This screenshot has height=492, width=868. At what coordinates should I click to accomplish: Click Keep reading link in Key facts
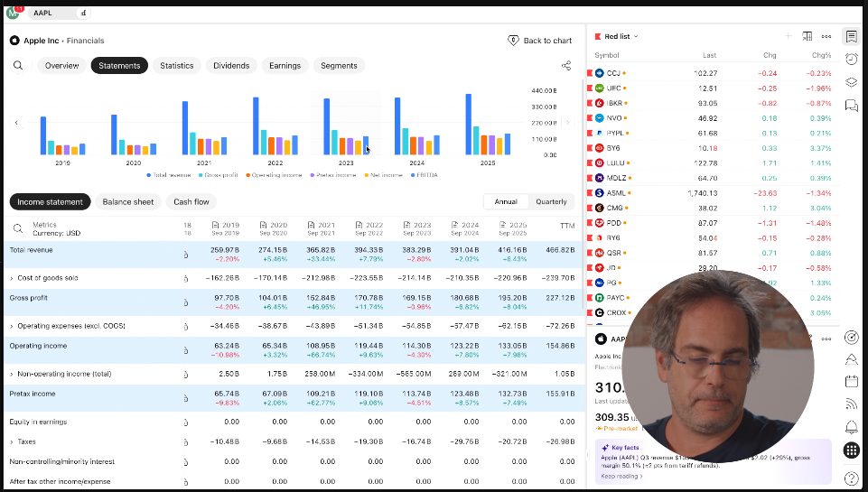click(621, 476)
